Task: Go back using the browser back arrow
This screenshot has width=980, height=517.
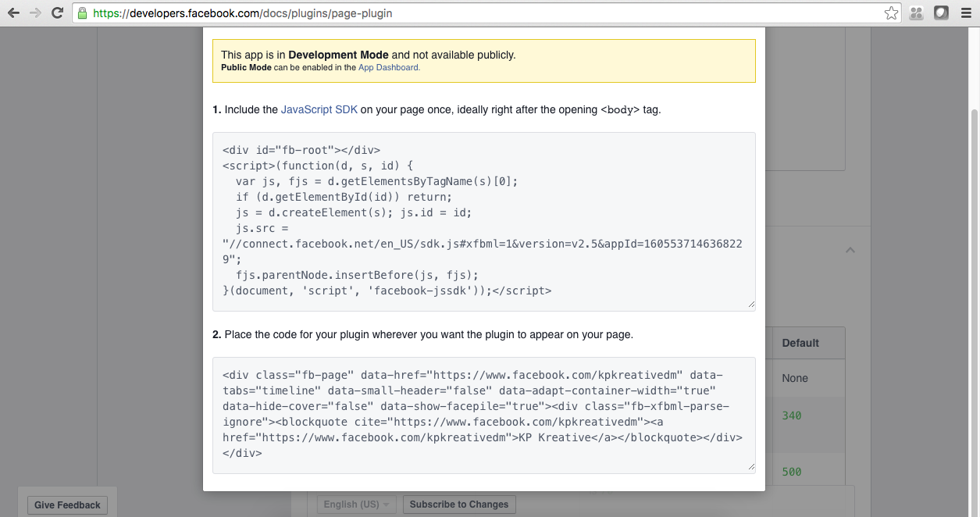Action: point(13,13)
